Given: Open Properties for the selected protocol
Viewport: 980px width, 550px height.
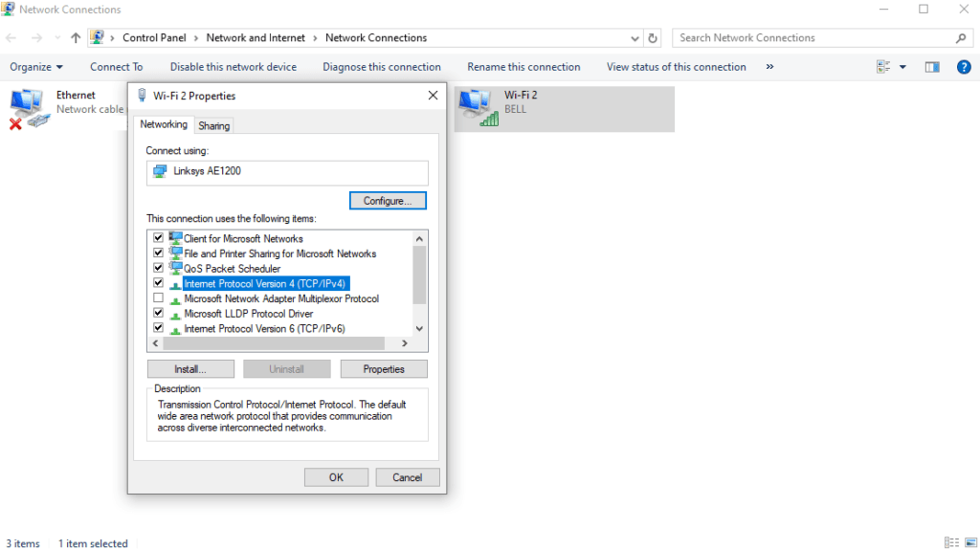Looking at the screenshot, I should tap(384, 369).
